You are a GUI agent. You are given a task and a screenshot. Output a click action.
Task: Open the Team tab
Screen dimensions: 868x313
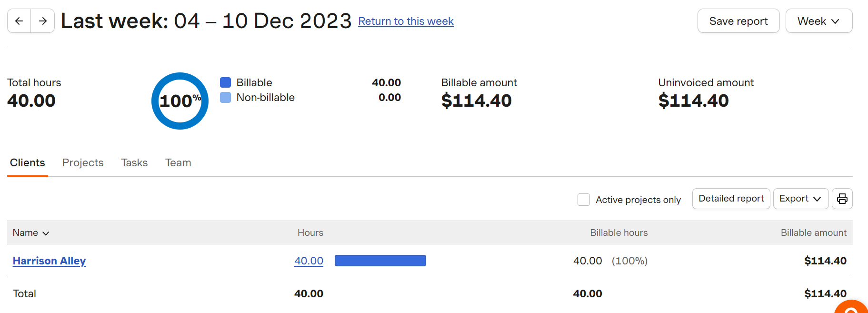coord(178,163)
